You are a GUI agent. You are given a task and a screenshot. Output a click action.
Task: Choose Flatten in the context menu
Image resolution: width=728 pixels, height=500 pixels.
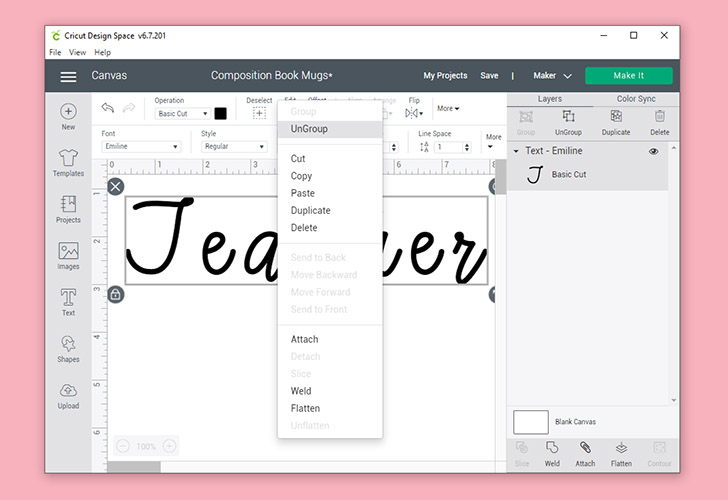coord(305,408)
